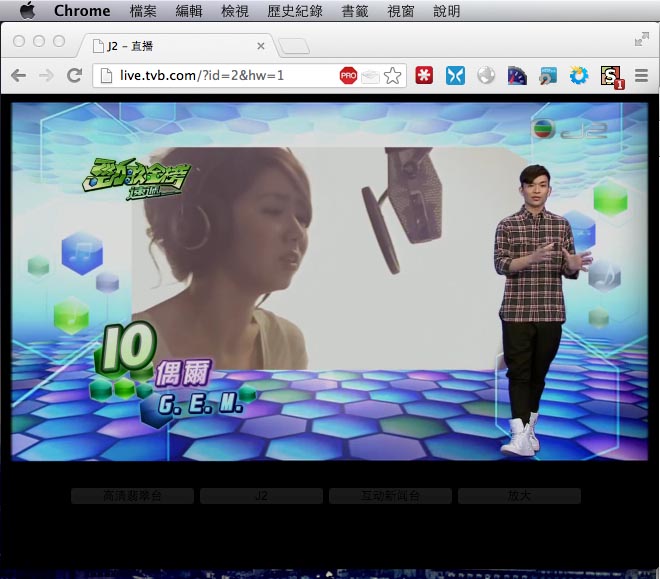The height and width of the screenshot is (579, 660).
Task: Click the blue switch extension icon
Action: tap(548, 76)
